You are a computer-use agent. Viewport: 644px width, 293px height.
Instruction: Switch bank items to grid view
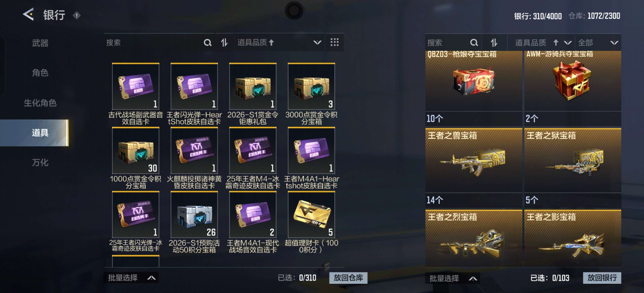(334, 42)
